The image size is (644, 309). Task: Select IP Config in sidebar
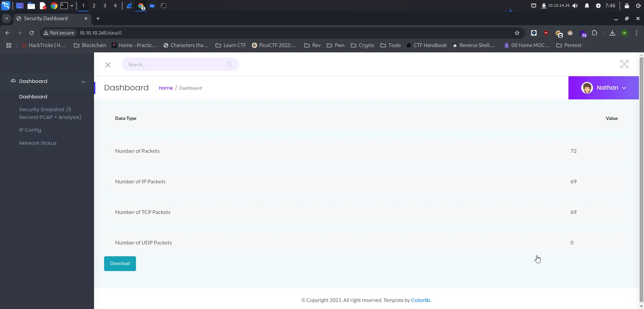coord(30,130)
